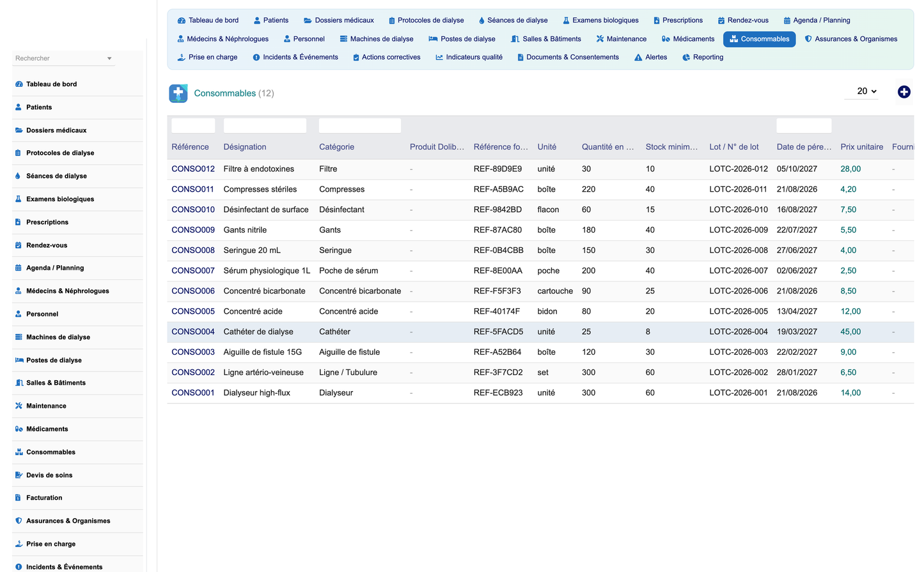Viewport: 924px width, 572px height.
Task: Select the active Consommables top tab
Action: pyautogui.click(x=759, y=39)
